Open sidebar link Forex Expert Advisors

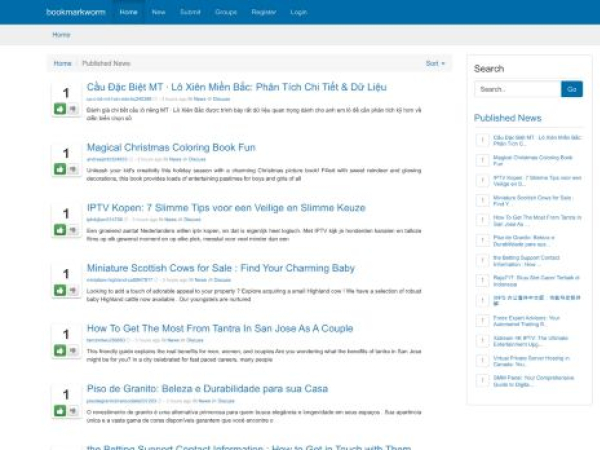tap(526, 321)
